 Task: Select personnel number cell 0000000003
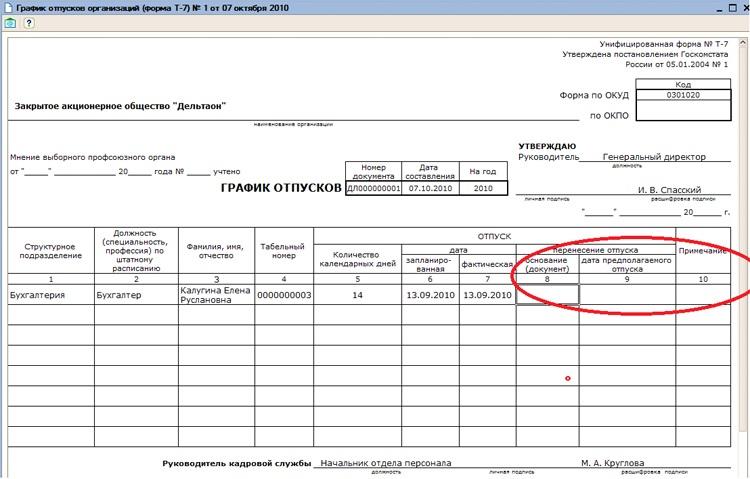pos(284,295)
